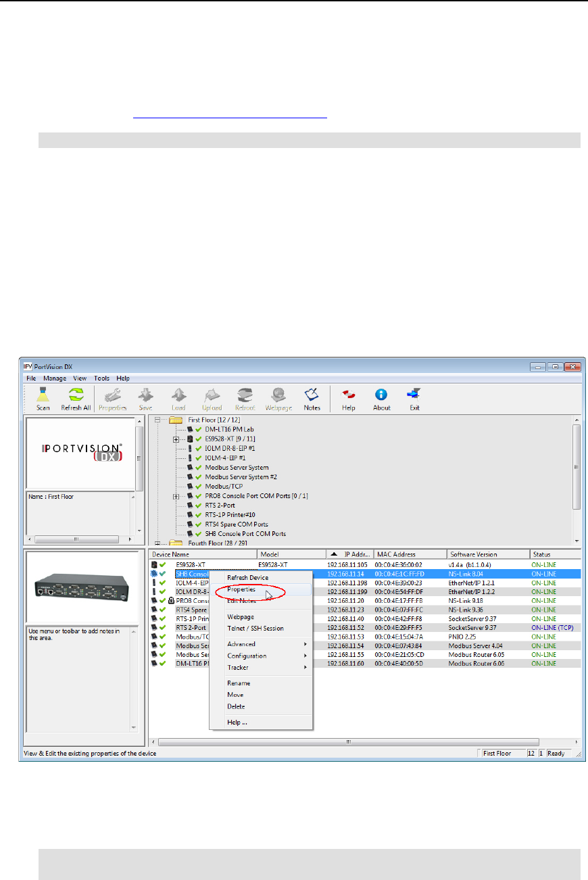This screenshot has width=588, height=880.
Task: Open the Tools menu
Action: [x=101, y=378]
